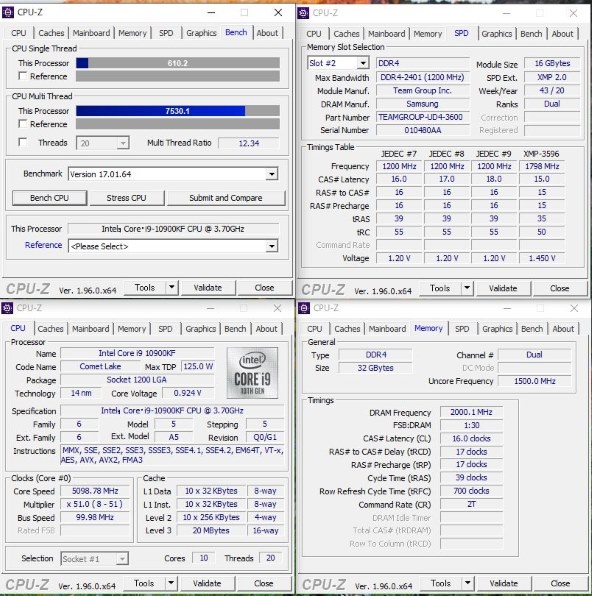Click CPU-Z app icon in Memory window title bar
592x596 pixels.
304,308
